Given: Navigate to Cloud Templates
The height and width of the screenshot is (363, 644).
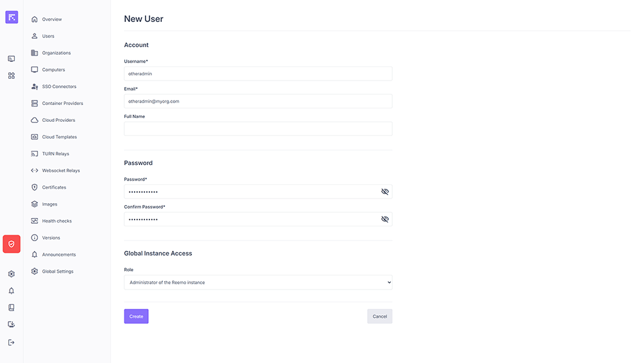Looking at the screenshot, I should click(x=59, y=137).
